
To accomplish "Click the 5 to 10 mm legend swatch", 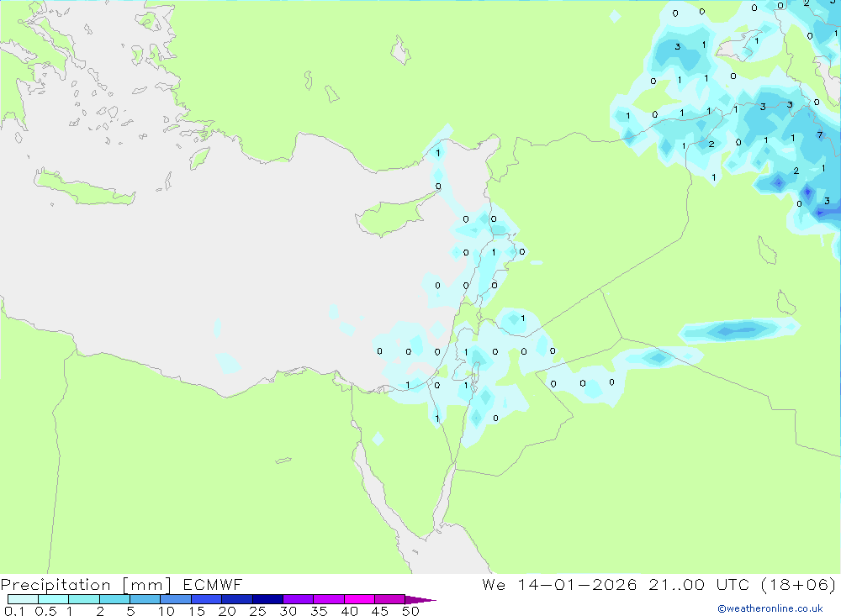I will tap(145, 599).
